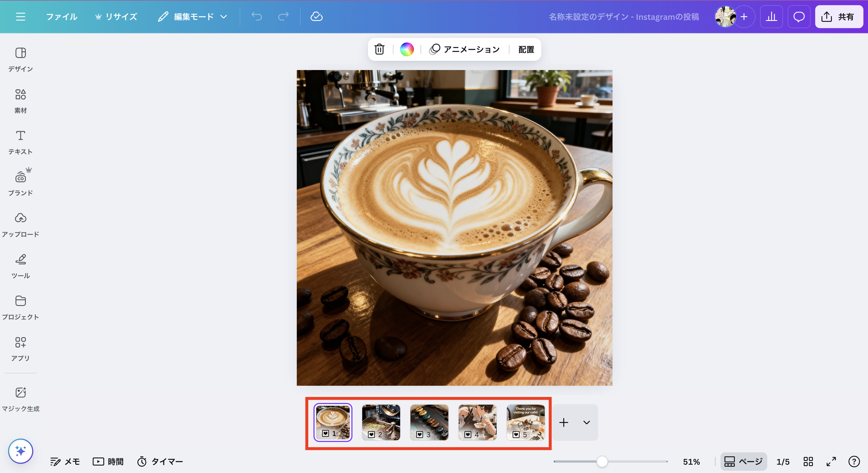Open the analytics chart icon
The image size is (868, 473).
point(771,17)
